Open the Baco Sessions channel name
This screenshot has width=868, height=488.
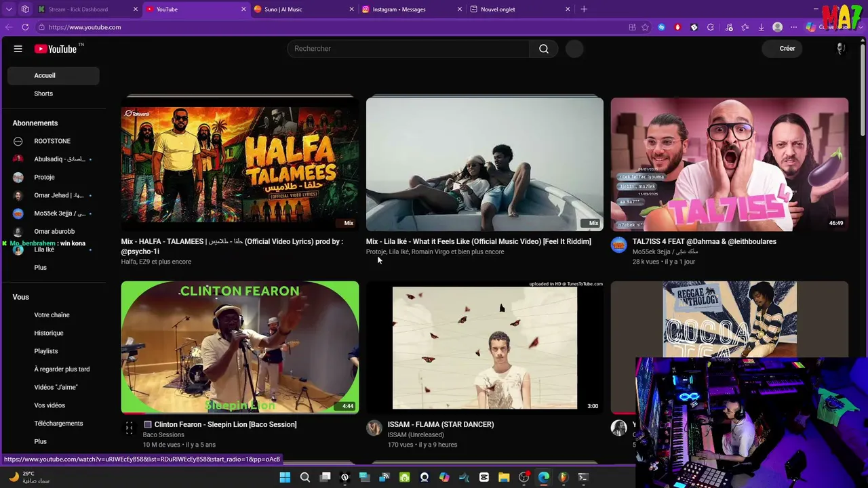click(163, 435)
